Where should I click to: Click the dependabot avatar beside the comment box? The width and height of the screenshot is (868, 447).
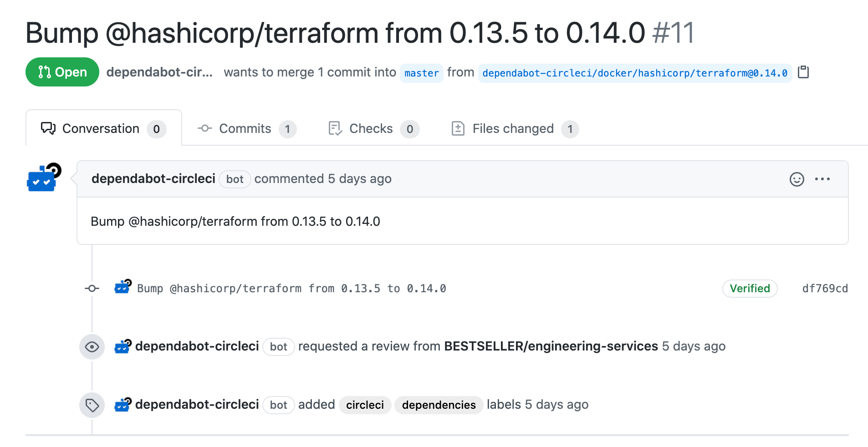pos(43,178)
